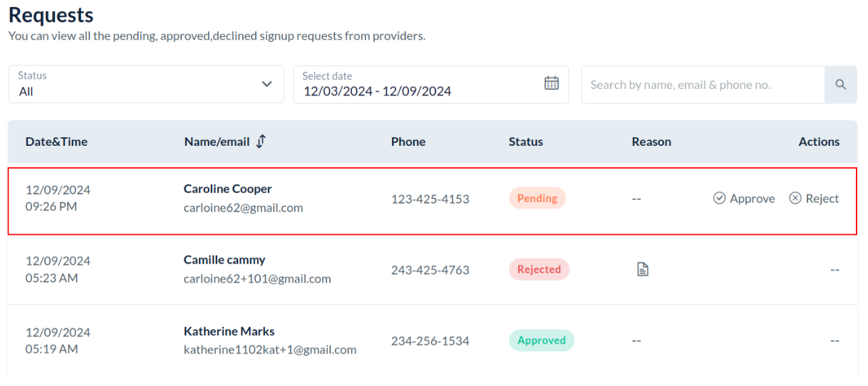Click email carloine62@gmail.com
This screenshot has height=386, width=868.
tap(243, 208)
